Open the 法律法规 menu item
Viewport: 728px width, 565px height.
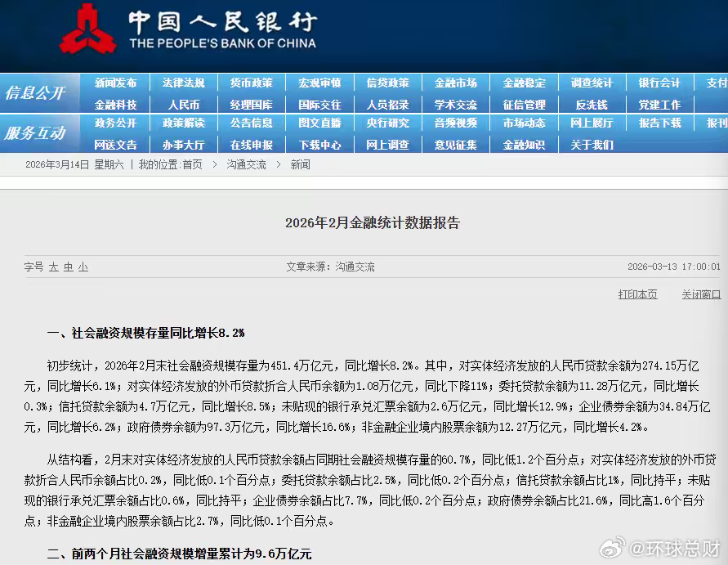[x=183, y=83]
